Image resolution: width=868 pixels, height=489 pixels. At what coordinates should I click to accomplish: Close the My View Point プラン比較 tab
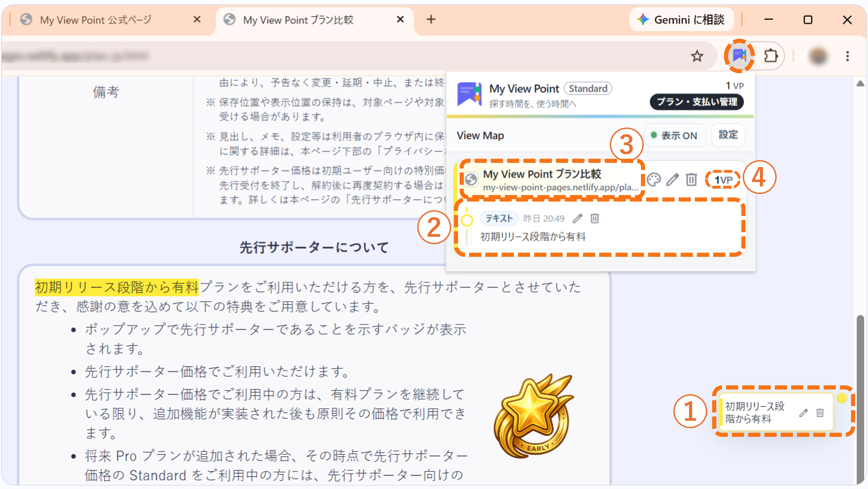pos(400,20)
